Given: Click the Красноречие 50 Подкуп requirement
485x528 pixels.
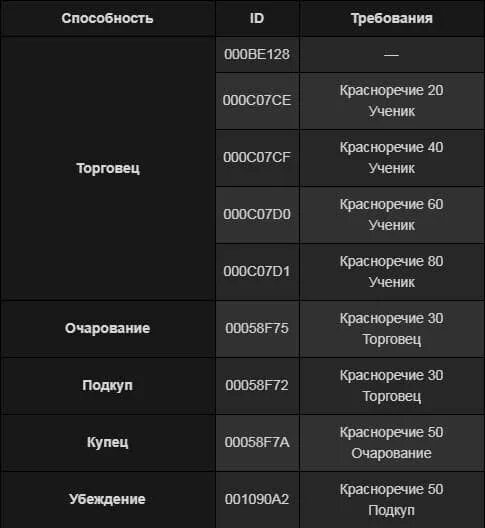Looking at the screenshot, I should [392, 500].
